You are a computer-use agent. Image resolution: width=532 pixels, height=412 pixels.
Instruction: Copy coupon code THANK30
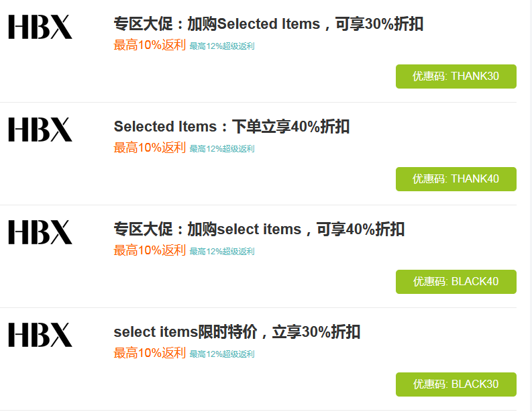point(456,76)
